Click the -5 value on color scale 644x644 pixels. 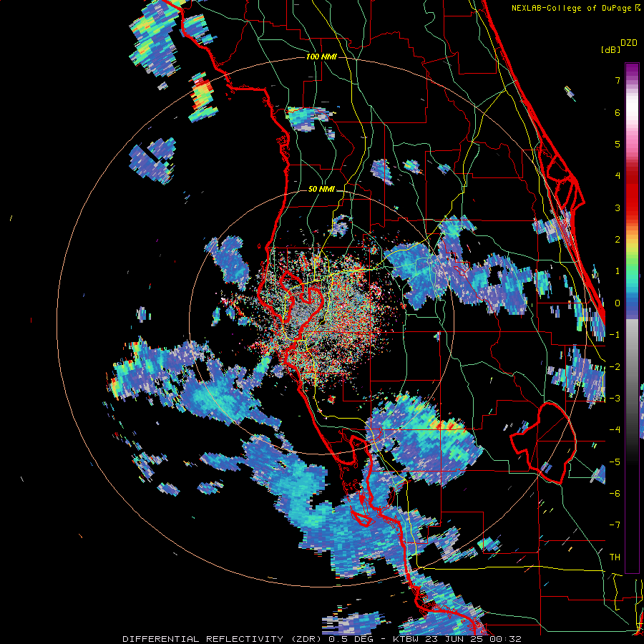click(x=615, y=462)
